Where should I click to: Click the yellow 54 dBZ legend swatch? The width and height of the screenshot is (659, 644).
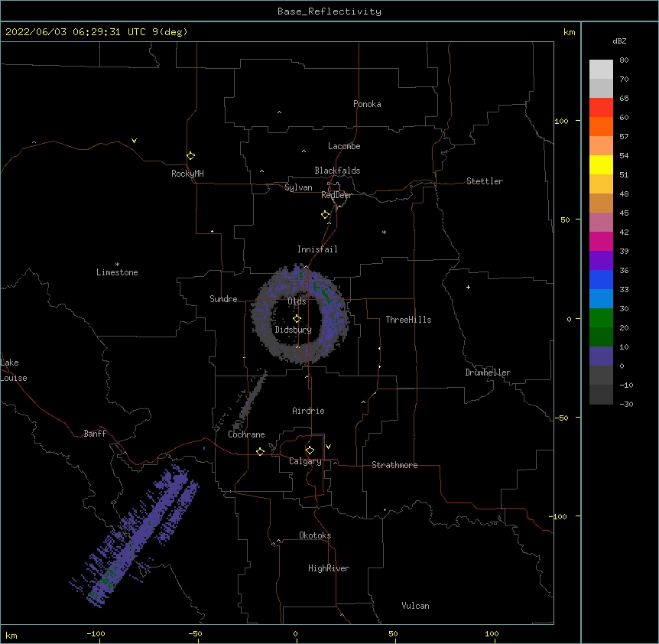pyautogui.click(x=601, y=164)
